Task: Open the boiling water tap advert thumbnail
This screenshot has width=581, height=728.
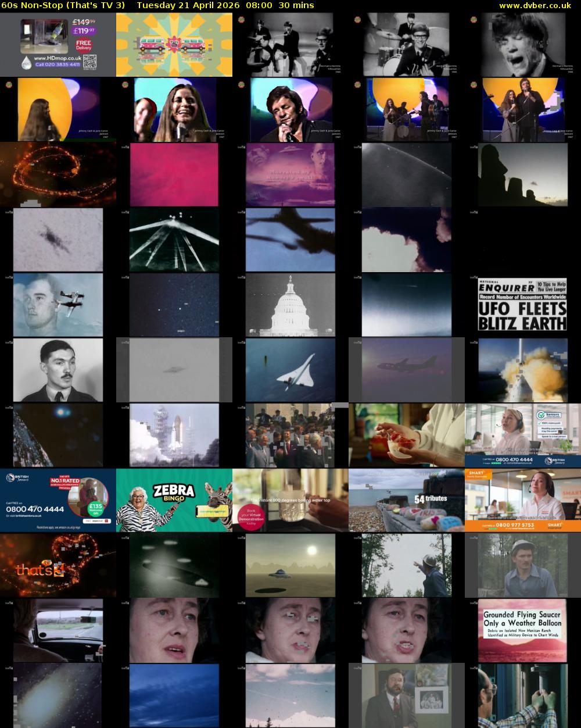Action: click(x=290, y=501)
